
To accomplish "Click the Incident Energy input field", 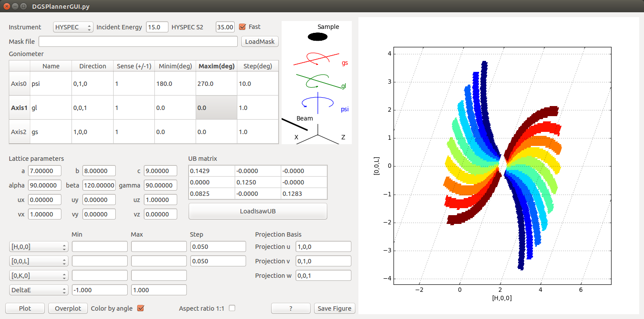I will point(157,27).
